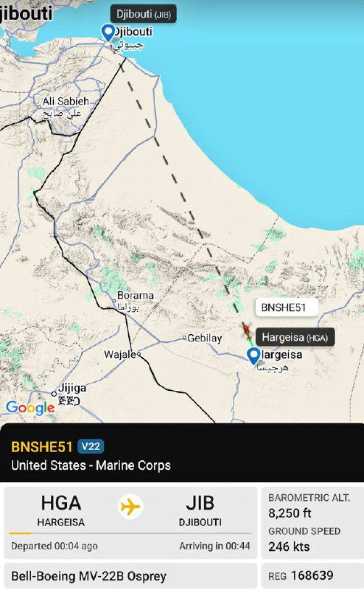
Task: Click the BNSHE51 callsign header title
Action: (42, 447)
